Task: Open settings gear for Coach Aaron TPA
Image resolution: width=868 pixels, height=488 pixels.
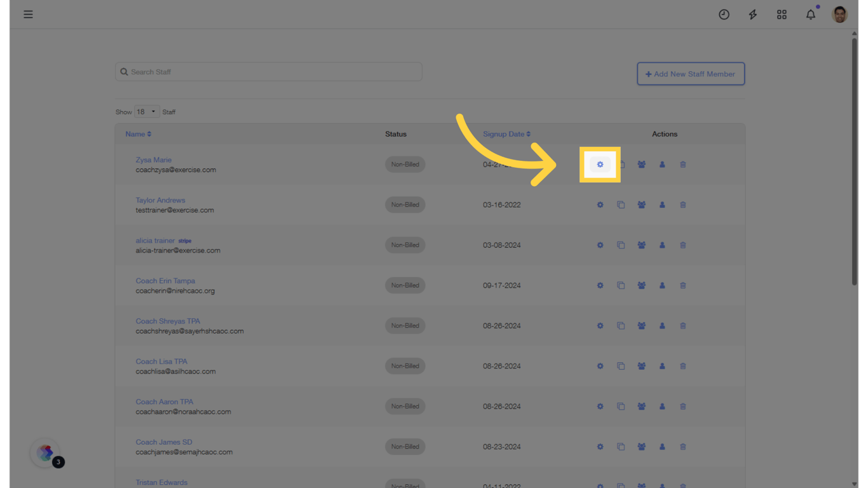Action: (600, 407)
